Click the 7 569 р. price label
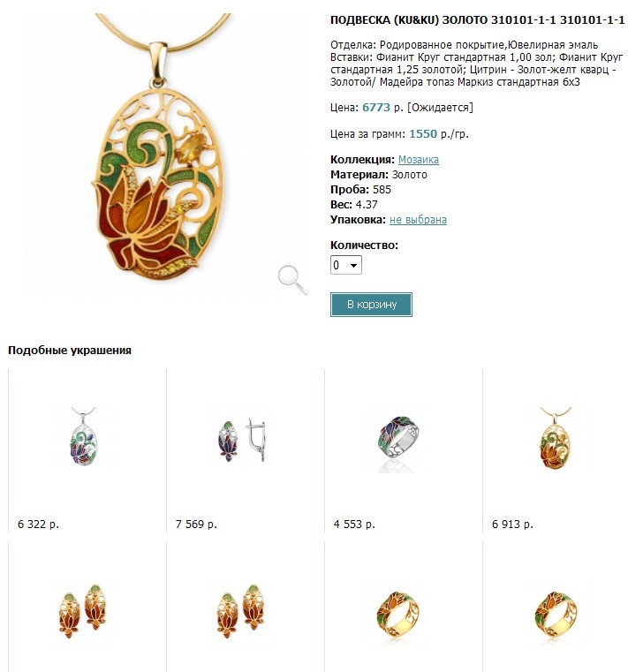Image resolution: width=628 pixels, height=672 pixels. (196, 525)
